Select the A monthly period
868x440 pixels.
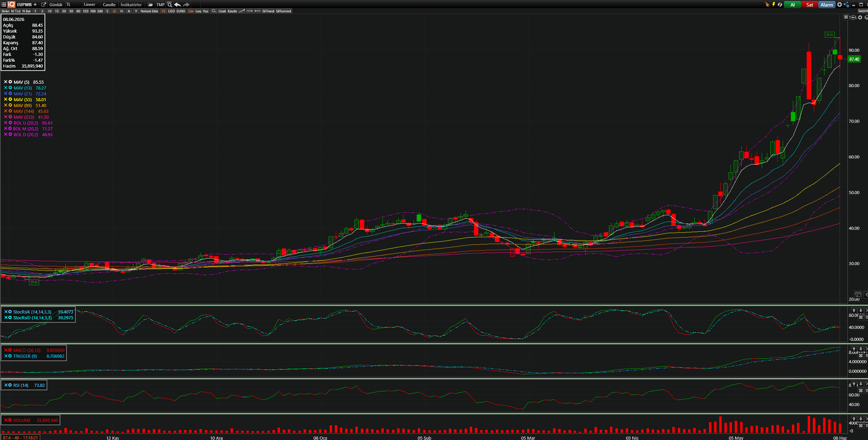[x=129, y=11]
